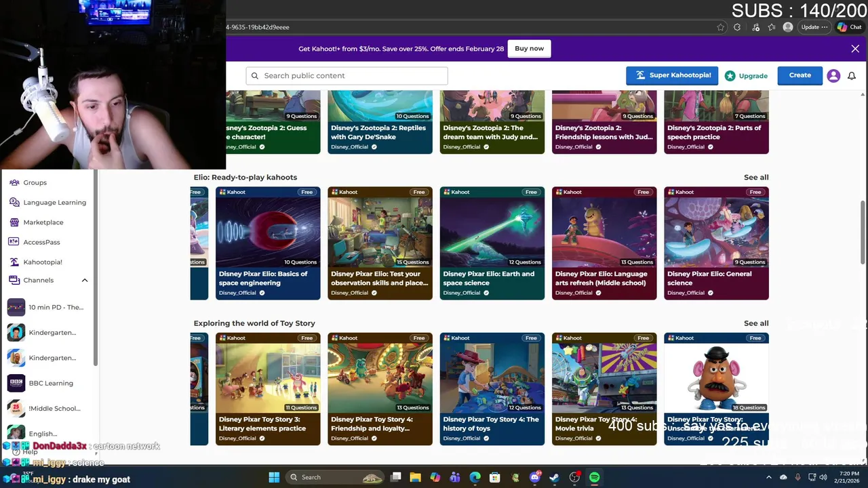The image size is (868, 488).
Task: Open the 10 min PD channel
Action: point(45,307)
